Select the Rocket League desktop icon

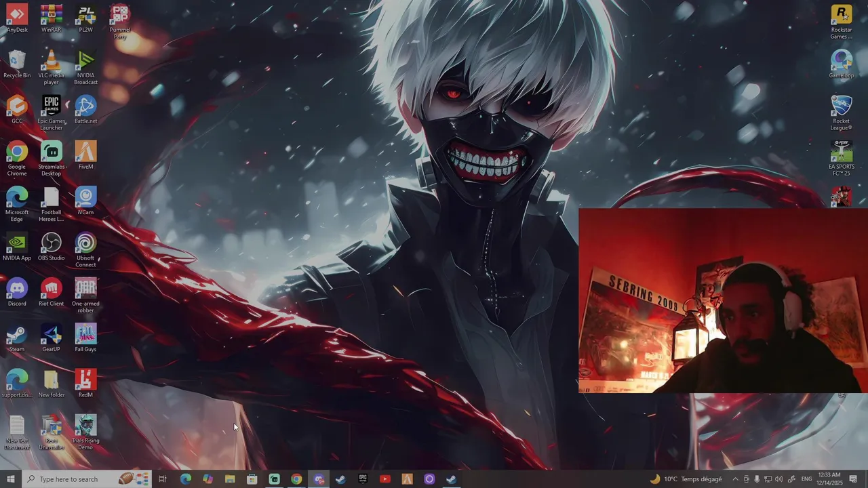[842, 113]
